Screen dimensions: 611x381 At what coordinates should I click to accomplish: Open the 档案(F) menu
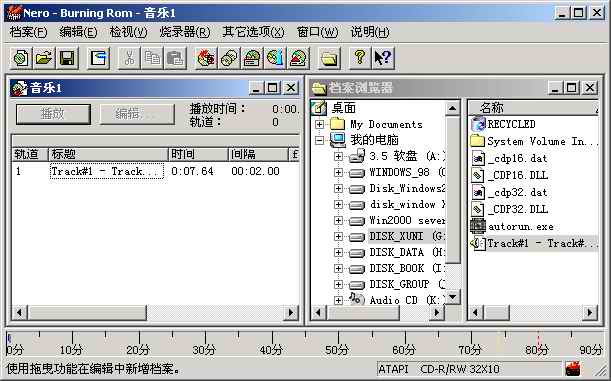point(28,32)
